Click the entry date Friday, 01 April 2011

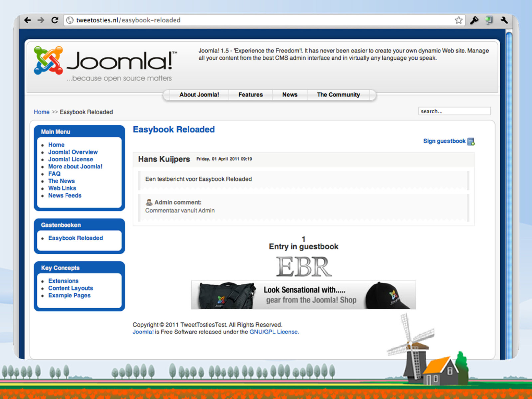pyautogui.click(x=224, y=159)
